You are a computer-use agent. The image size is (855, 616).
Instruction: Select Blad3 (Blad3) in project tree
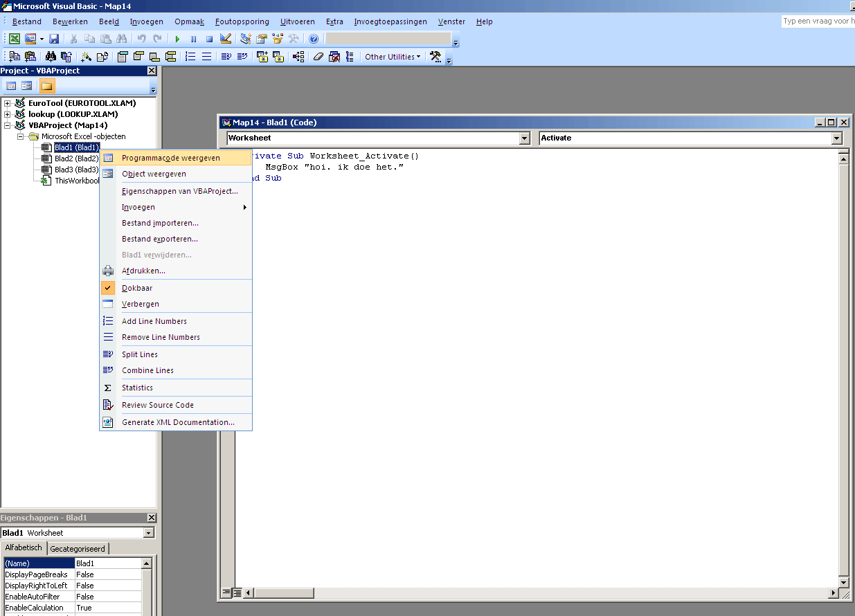[x=76, y=170]
